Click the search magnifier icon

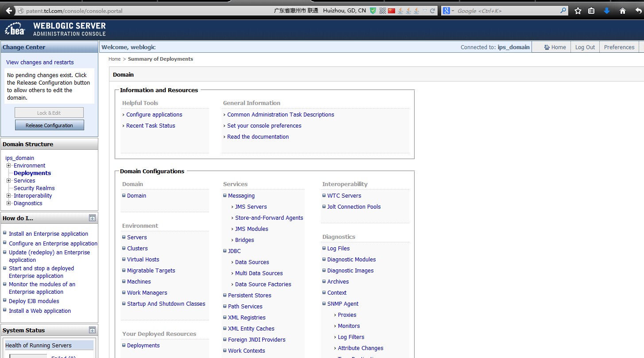point(563,11)
